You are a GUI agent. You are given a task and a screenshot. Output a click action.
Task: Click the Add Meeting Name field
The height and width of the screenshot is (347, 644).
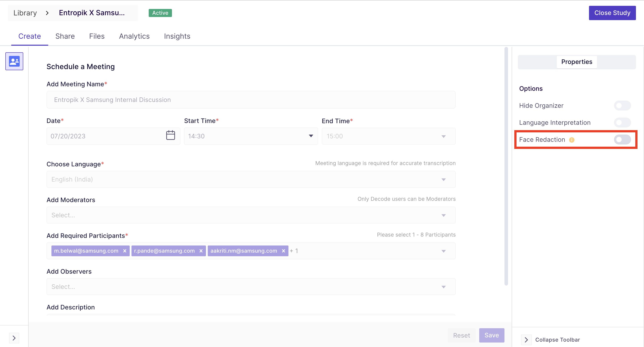coord(251,100)
